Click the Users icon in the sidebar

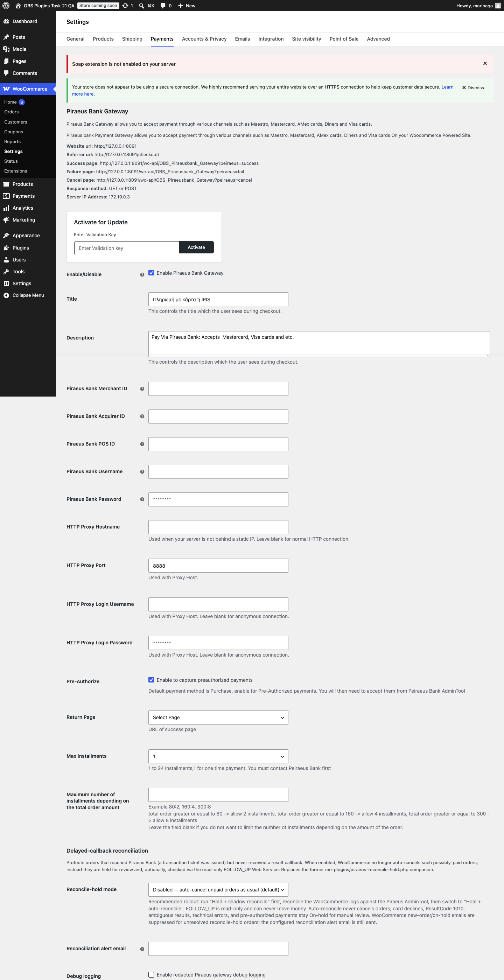click(x=6, y=260)
